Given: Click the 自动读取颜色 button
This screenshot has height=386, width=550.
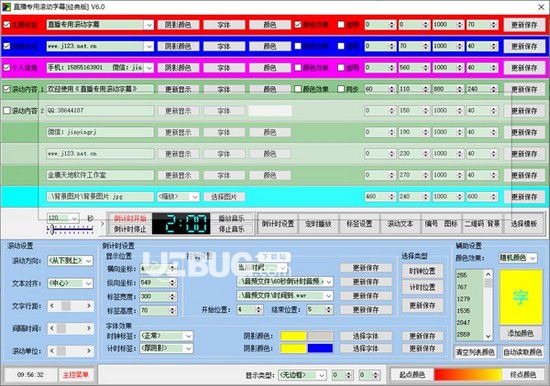Looking at the screenshot, I should pyautogui.click(x=522, y=352).
